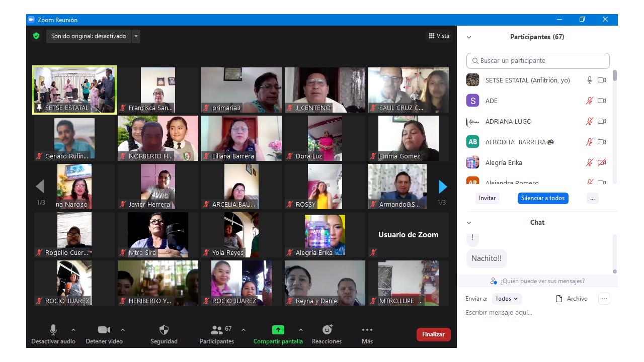Collapse the Participantes panel chevron
Screen dimensions: 644x362
(469, 37)
